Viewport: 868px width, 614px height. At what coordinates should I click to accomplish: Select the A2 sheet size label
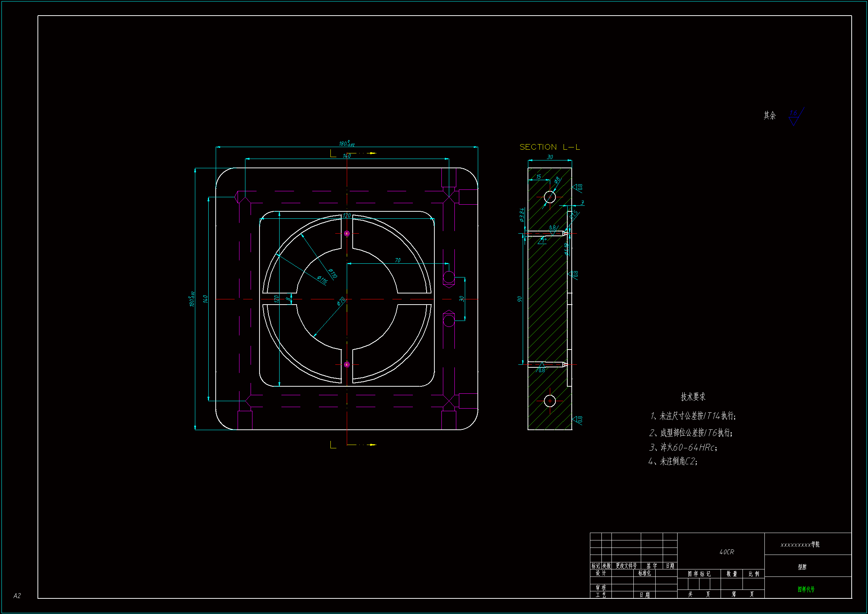[x=17, y=596]
